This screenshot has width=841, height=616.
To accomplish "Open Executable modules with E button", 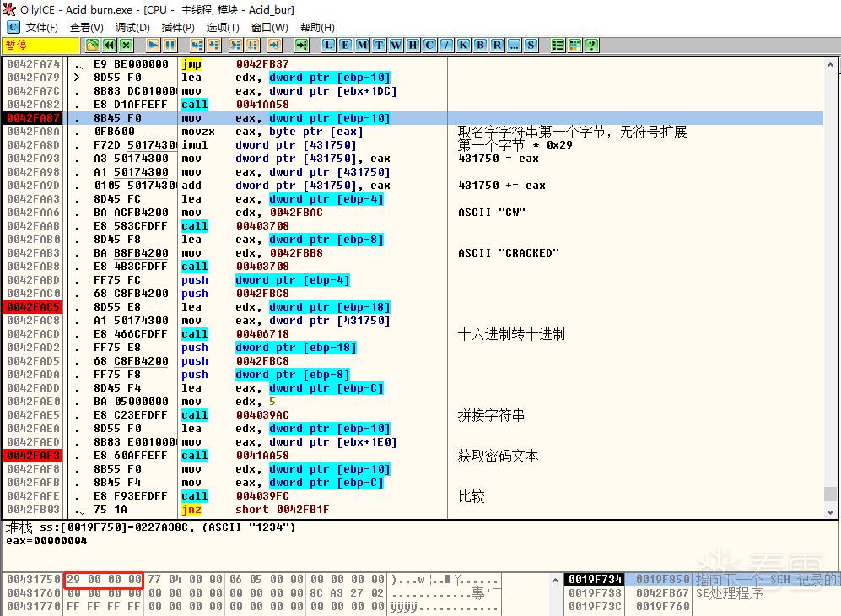I will (x=345, y=45).
